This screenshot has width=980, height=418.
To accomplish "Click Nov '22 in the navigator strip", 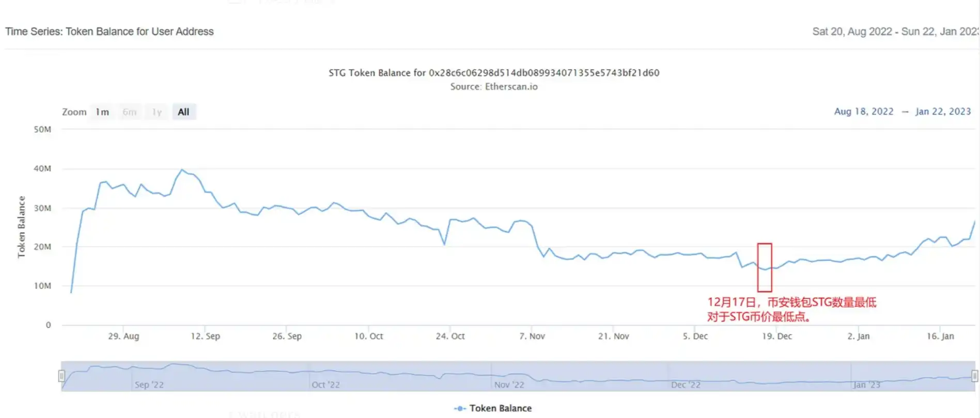I will 509,384.
